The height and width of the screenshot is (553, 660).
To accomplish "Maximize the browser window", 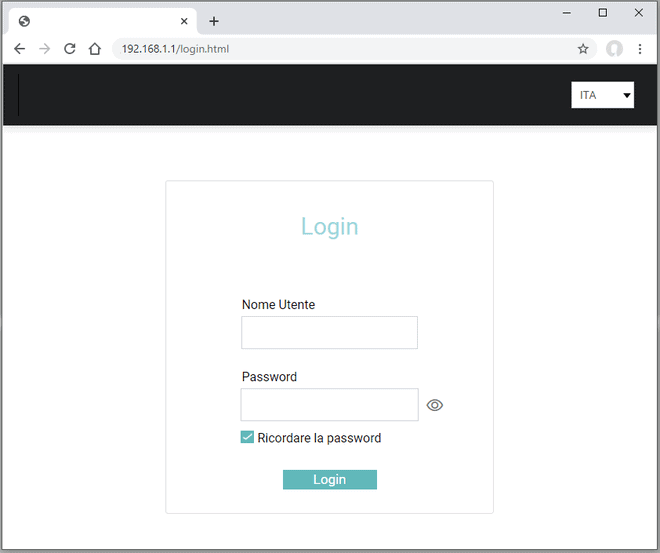I will [x=603, y=12].
